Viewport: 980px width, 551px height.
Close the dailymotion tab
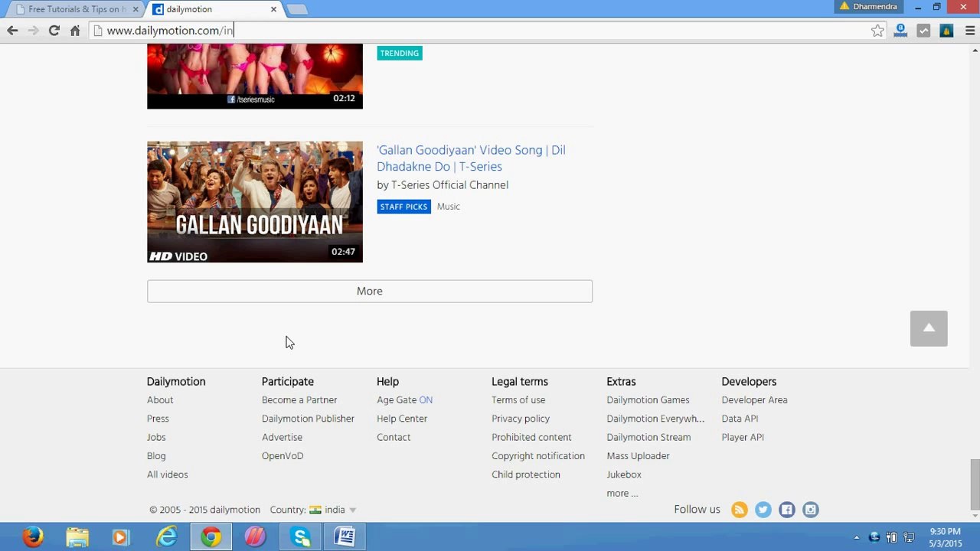[x=274, y=9]
